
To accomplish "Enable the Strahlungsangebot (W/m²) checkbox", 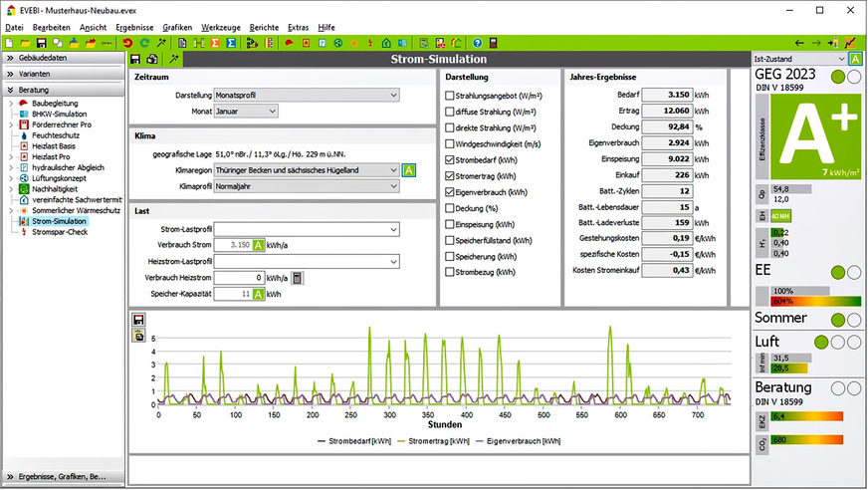I will click(450, 95).
